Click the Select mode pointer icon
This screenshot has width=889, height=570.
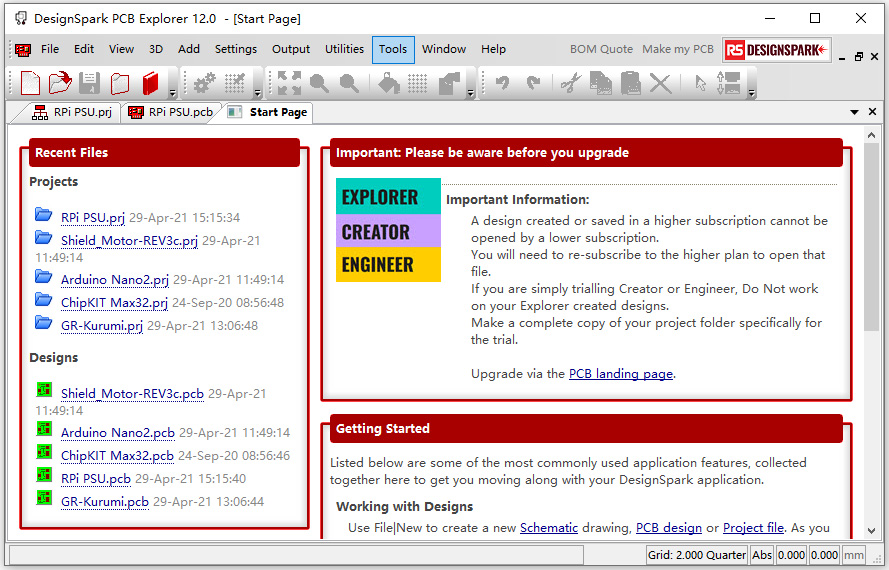(701, 83)
